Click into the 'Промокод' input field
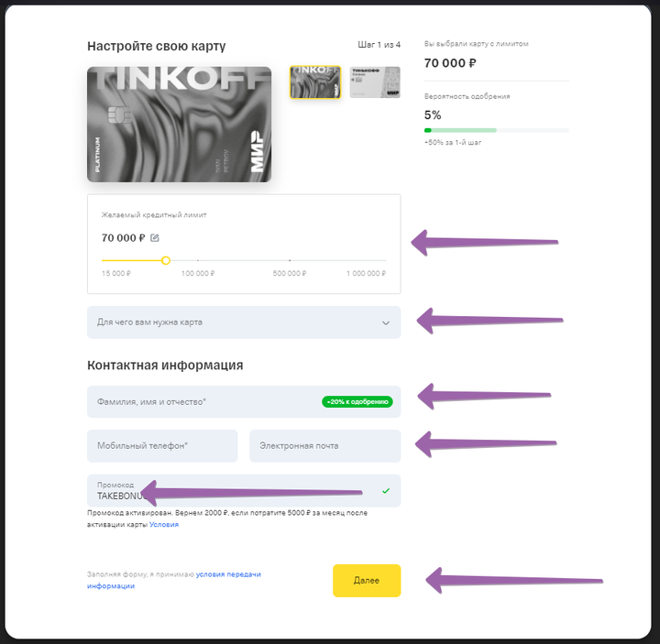 244,491
